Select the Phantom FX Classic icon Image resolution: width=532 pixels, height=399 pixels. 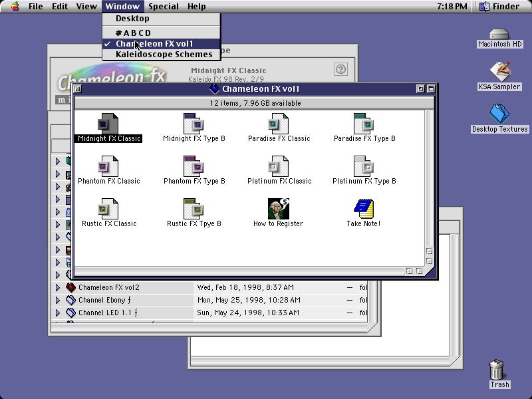pos(108,166)
